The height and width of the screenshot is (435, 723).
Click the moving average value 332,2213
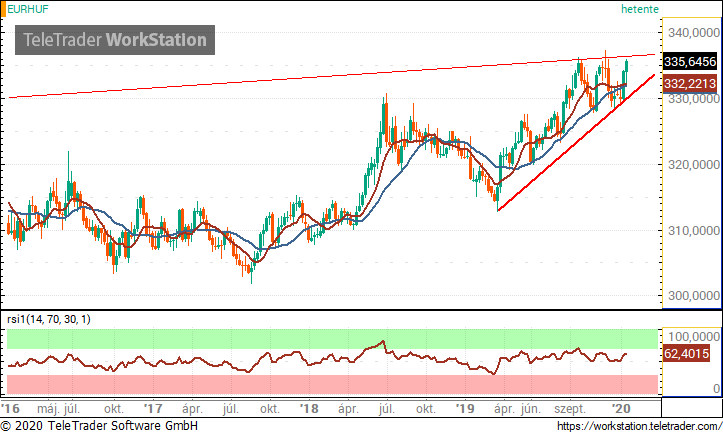pyautogui.click(x=690, y=83)
